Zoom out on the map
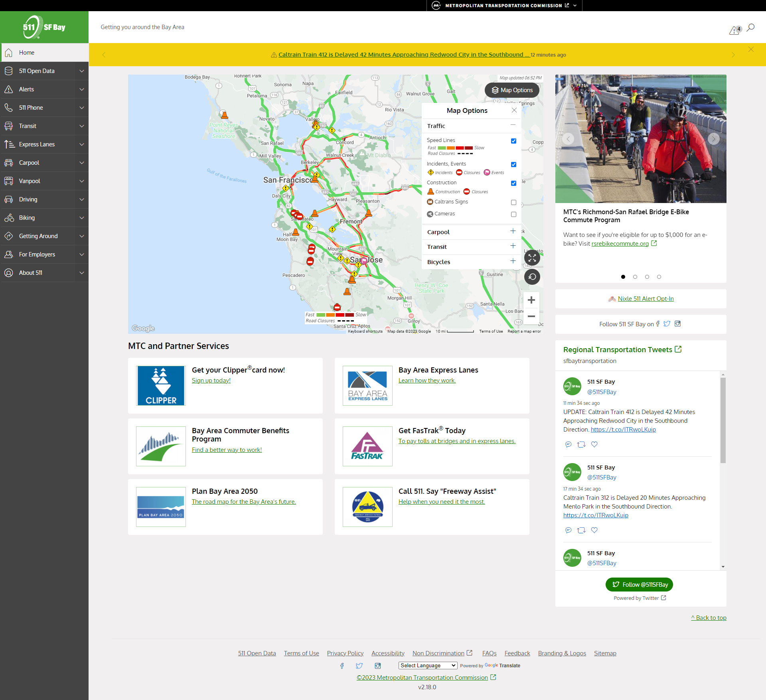The width and height of the screenshot is (766, 700). 531,316
